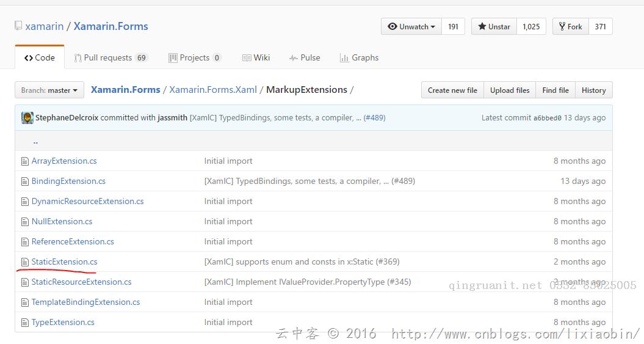Screen dimensions: 644x344
Task: Open the Xamarin.Forms repository title link
Action: coord(111,26)
